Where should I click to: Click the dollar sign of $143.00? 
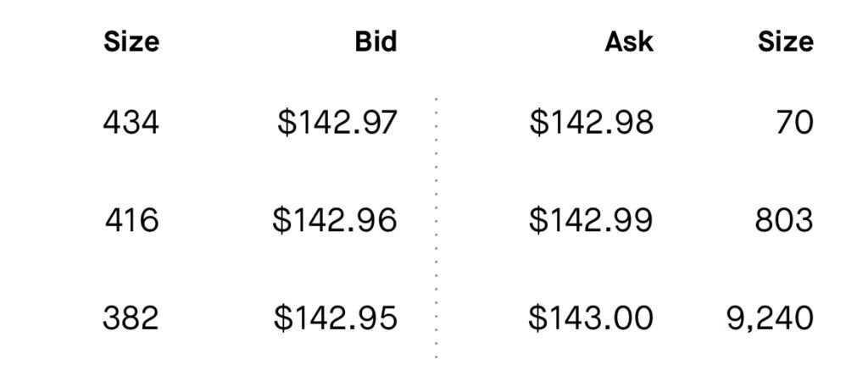pyautogui.click(x=537, y=318)
